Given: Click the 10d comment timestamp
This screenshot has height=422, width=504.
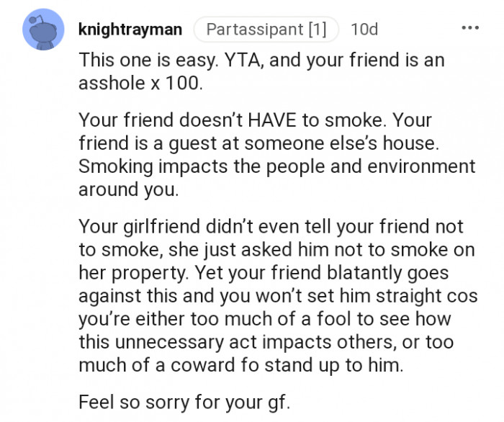Looking at the screenshot, I should (364, 30).
